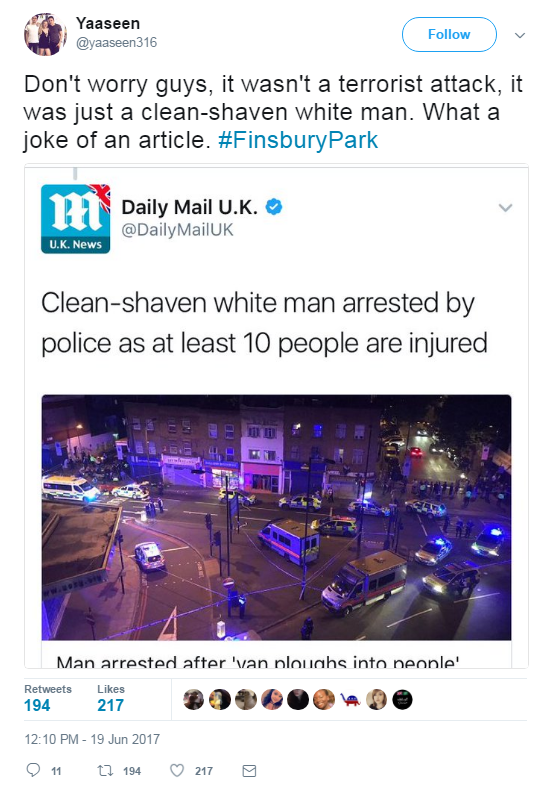This screenshot has width=551, height=800.
Task: Expand the tweet options chevron beside Follow
Action: pyautogui.click(x=520, y=35)
